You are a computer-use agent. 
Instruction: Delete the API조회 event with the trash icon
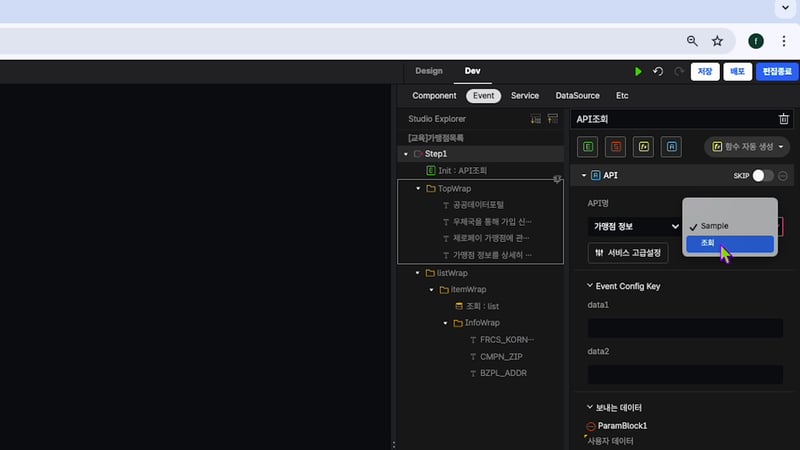click(x=784, y=119)
